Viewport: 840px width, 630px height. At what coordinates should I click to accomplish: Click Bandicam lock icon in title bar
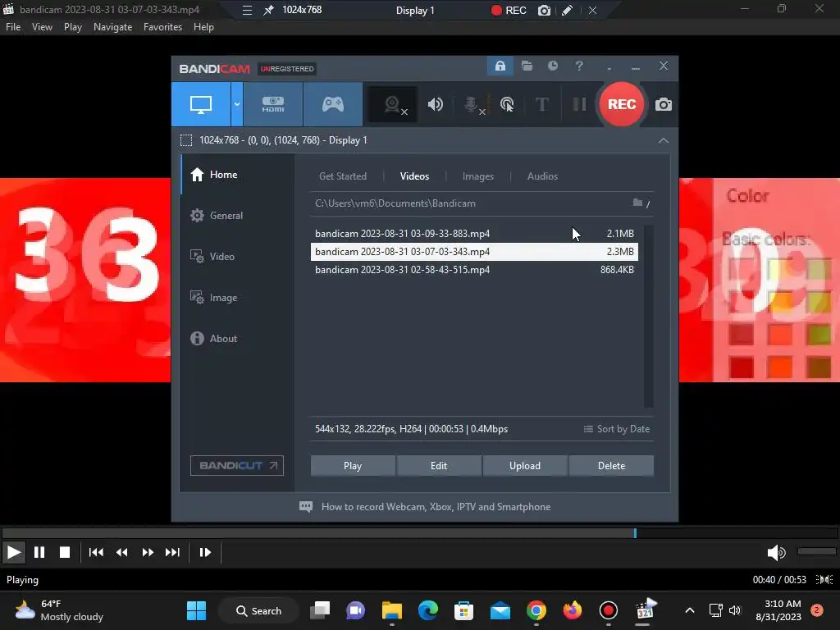(x=500, y=66)
